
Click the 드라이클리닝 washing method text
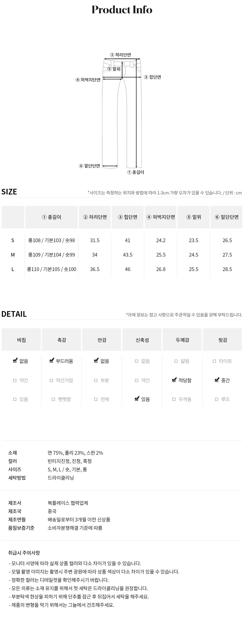coord(61,477)
